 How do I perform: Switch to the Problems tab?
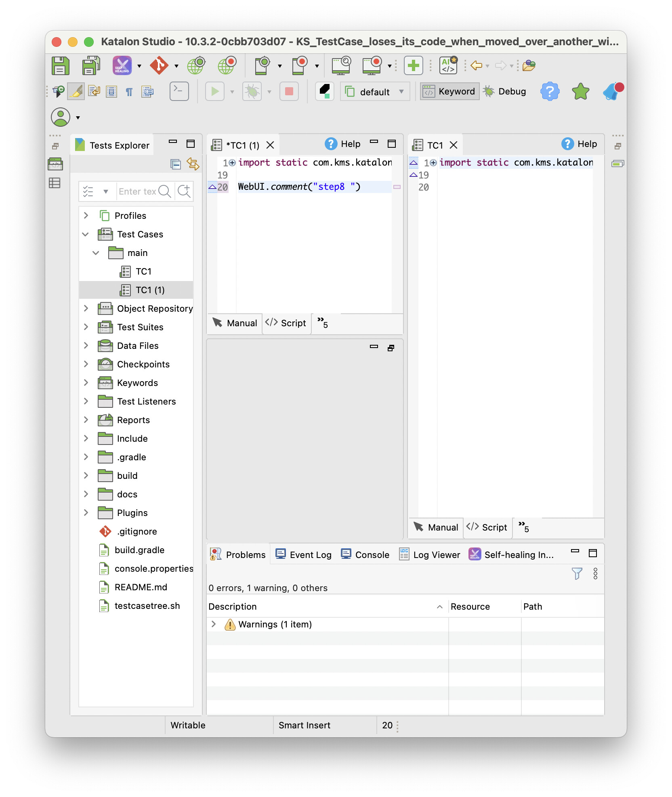tap(238, 554)
